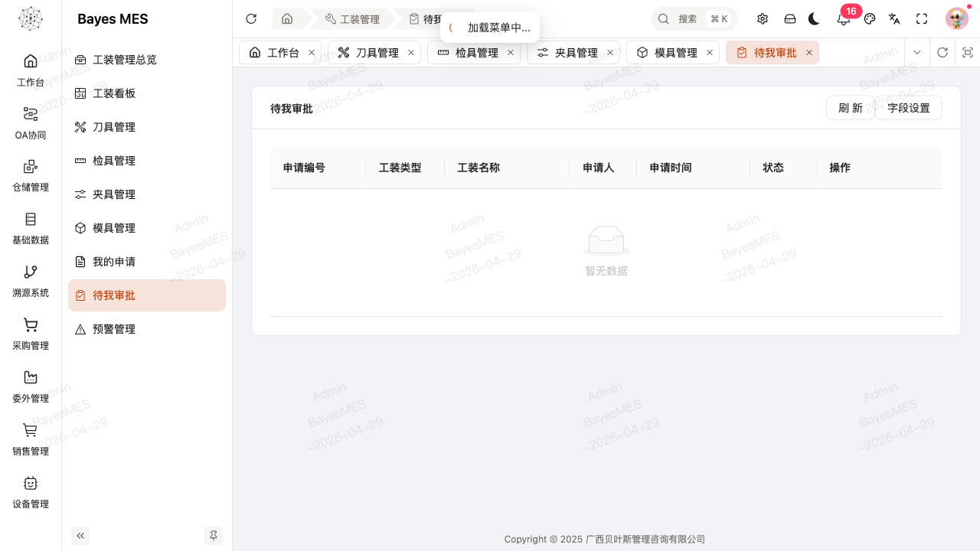
Task: Open OA协同 module
Action: pyautogui.click(x=31, y=122)
